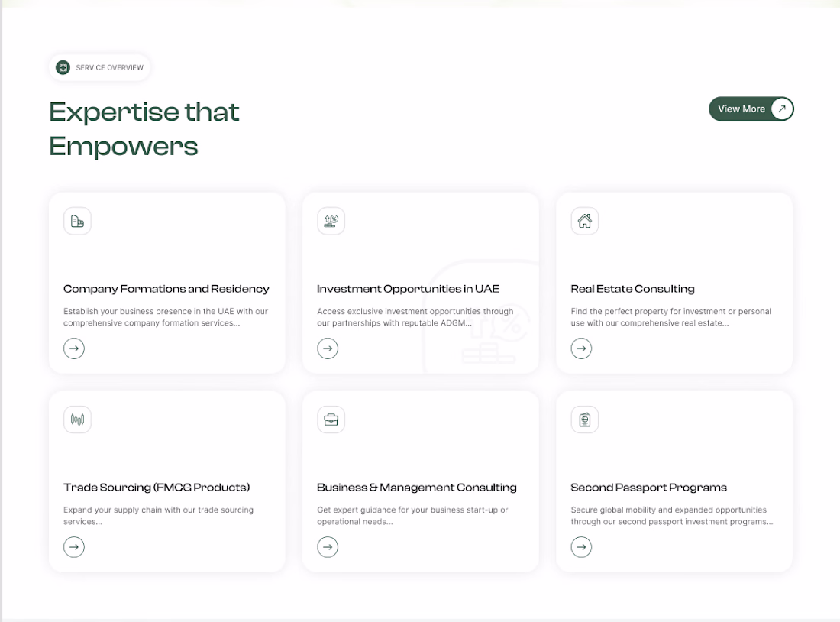Click the View More button
The height and width of the screenshot is (622, 840).
[x=751, y=109]
